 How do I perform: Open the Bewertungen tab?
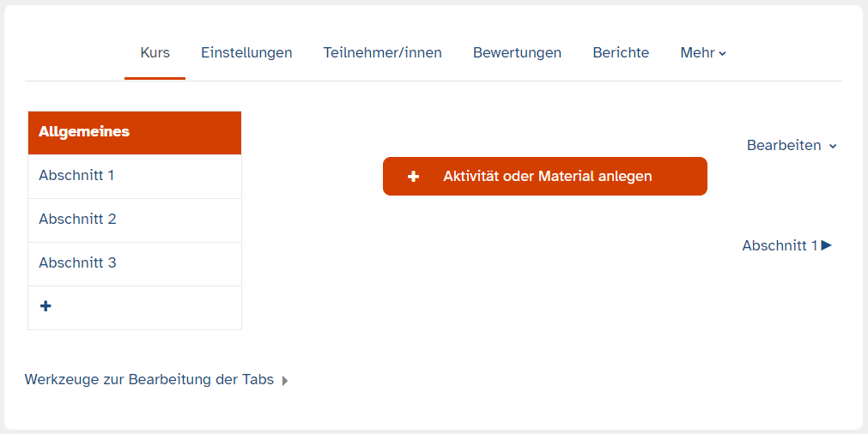point(517,53)
